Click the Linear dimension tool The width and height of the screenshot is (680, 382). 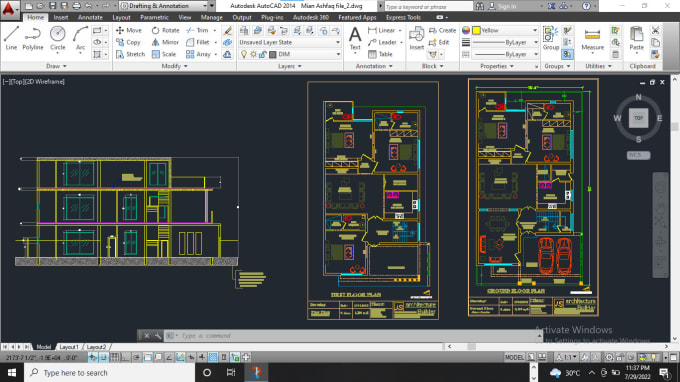click(x=382, y=30)
